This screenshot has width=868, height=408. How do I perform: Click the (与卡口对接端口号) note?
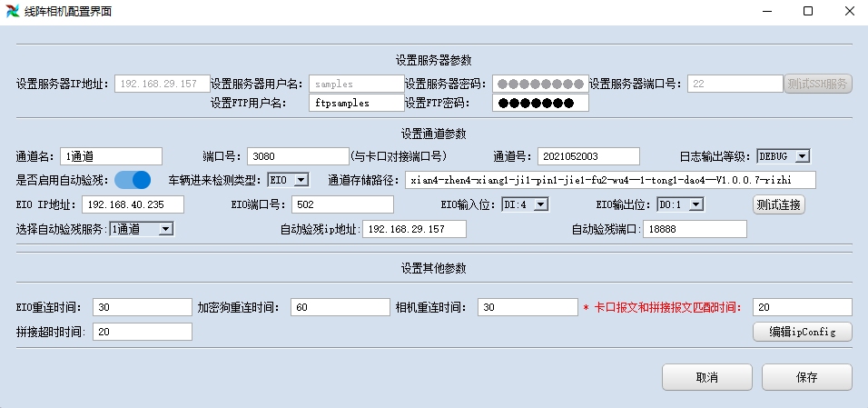(398, 155)
